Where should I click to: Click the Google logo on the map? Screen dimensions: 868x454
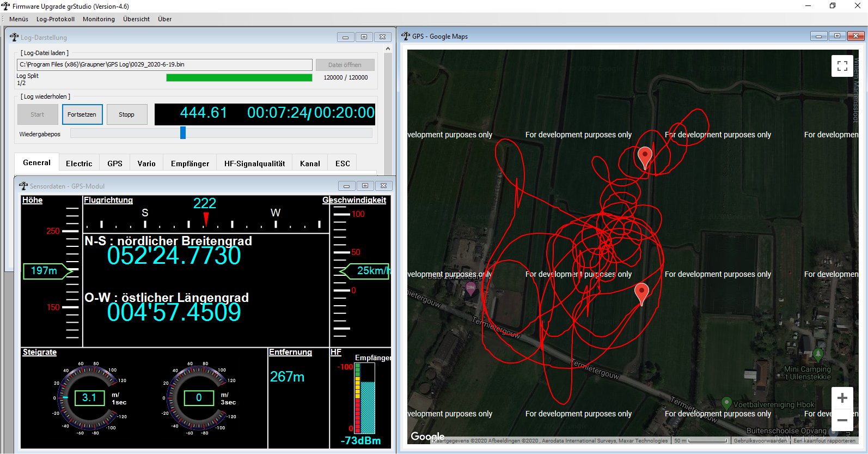427,437
